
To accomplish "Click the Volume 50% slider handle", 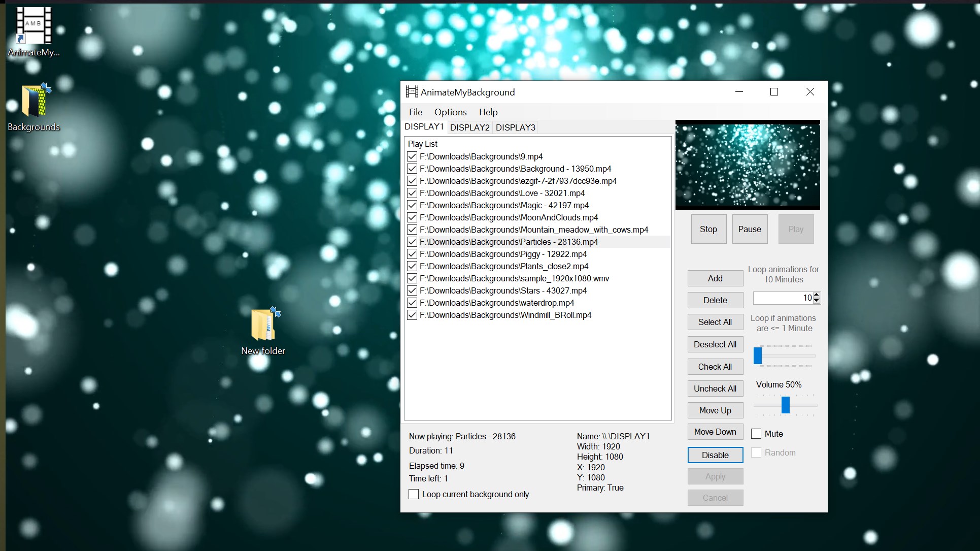I will coord(785,405).
